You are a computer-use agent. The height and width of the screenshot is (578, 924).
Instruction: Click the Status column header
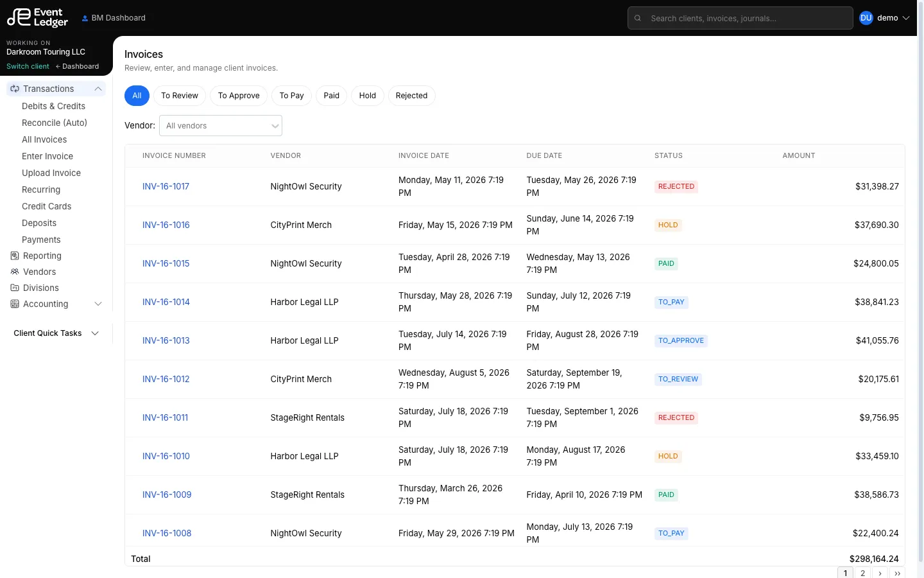(669, 155)
